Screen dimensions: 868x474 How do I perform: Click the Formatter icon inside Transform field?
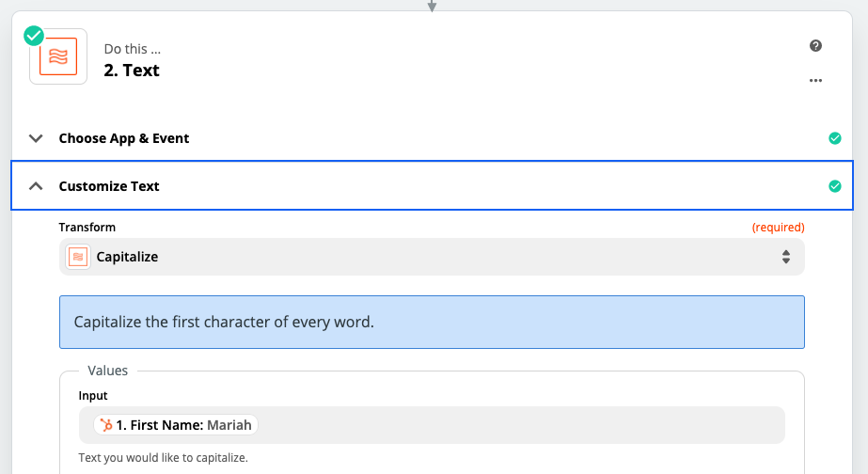[79, 256]
